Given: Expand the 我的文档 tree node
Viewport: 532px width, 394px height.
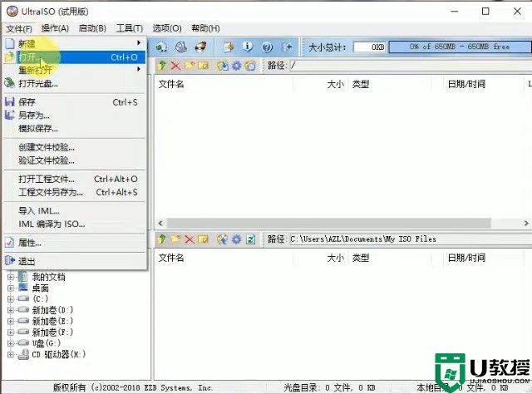Looking at the screenshot, I should tap(11, 277).
